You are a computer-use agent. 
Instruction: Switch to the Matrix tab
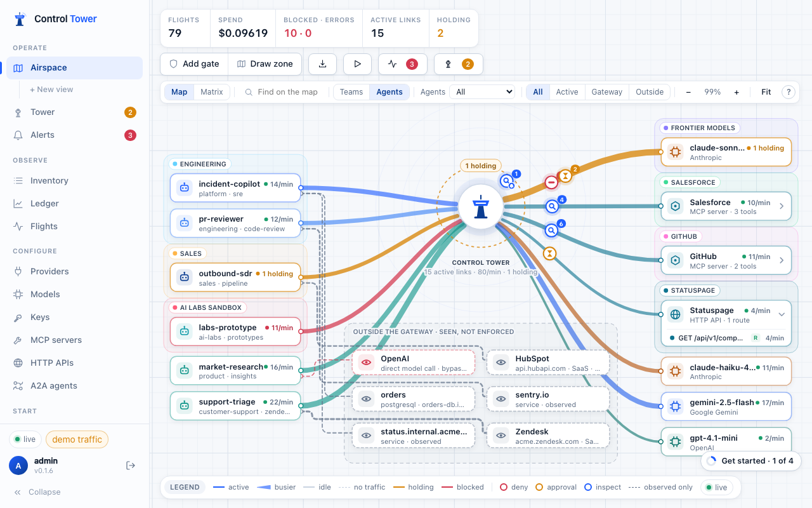pyautogui.click(x=212, y=92)
